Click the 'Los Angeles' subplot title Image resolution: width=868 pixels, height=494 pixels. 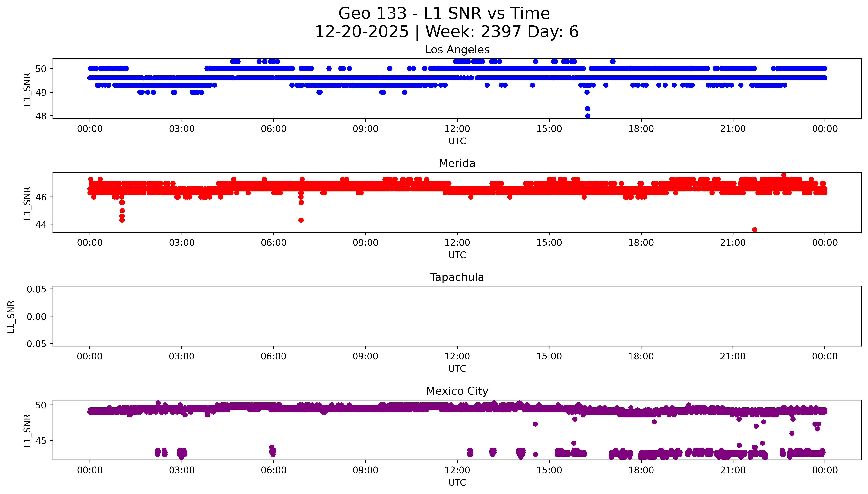point(457,50)
